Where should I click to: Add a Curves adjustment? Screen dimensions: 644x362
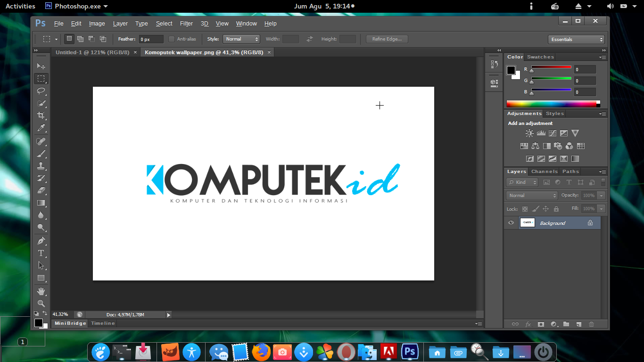coord(552,133)
